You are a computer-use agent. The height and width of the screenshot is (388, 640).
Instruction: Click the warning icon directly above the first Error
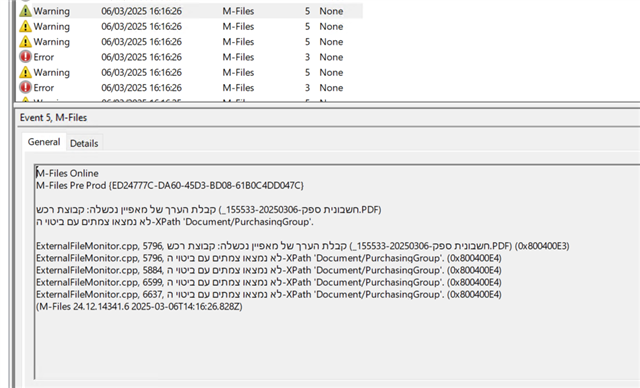[x=25, y=42]
